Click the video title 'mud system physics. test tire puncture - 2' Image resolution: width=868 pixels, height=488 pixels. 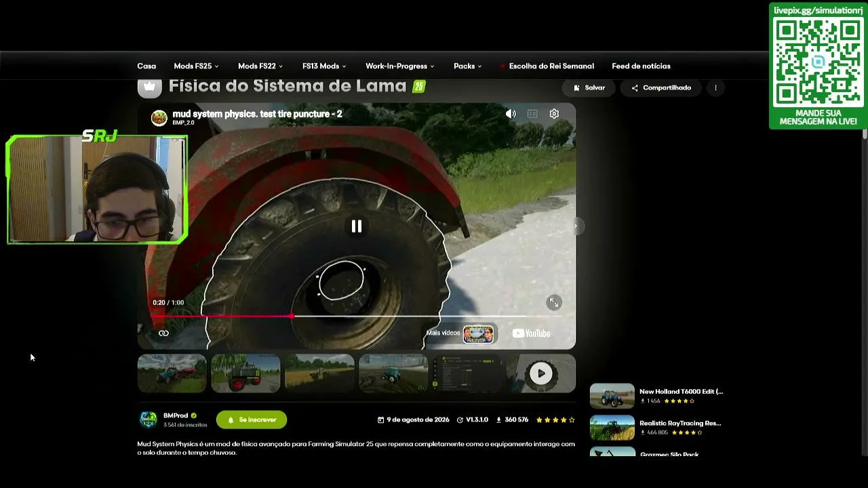click(x=257, y=114)
